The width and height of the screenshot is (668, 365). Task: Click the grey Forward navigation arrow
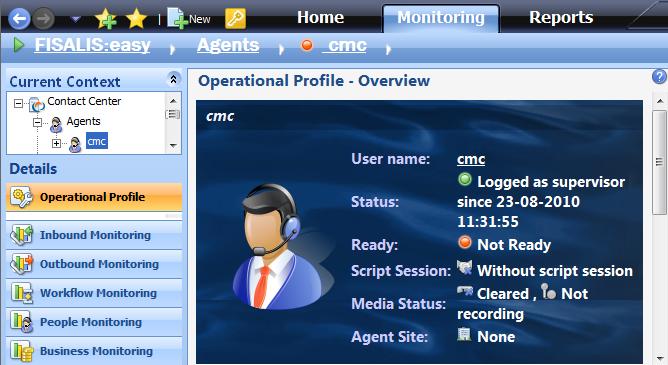(44, 19)
